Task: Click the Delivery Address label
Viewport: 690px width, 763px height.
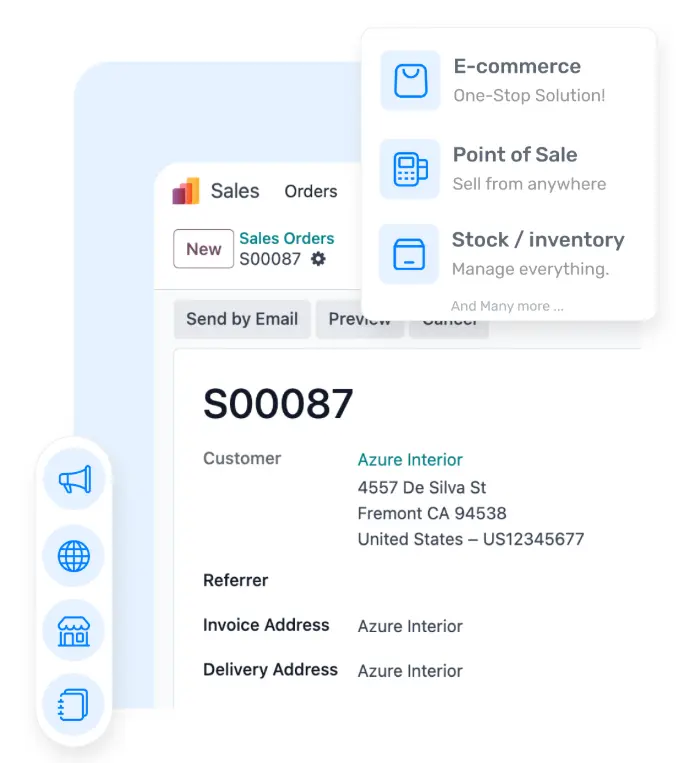Action: 270,670
